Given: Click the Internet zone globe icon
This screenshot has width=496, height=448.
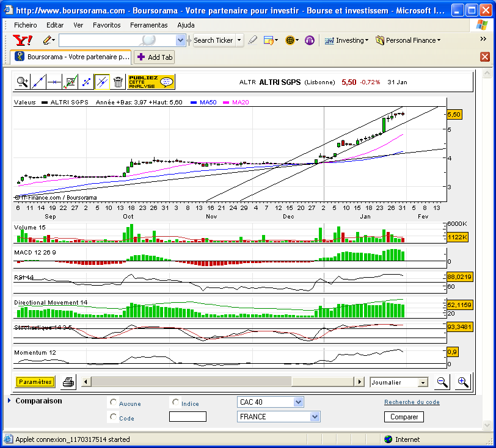Looking at the screenshot, I should coord(388,439).
